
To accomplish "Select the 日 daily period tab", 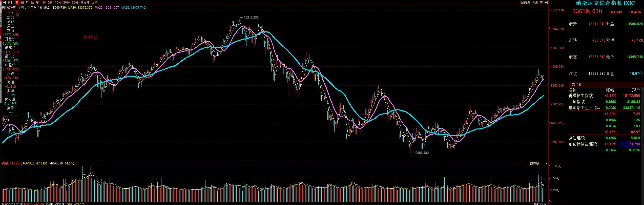I will [17, 3].
